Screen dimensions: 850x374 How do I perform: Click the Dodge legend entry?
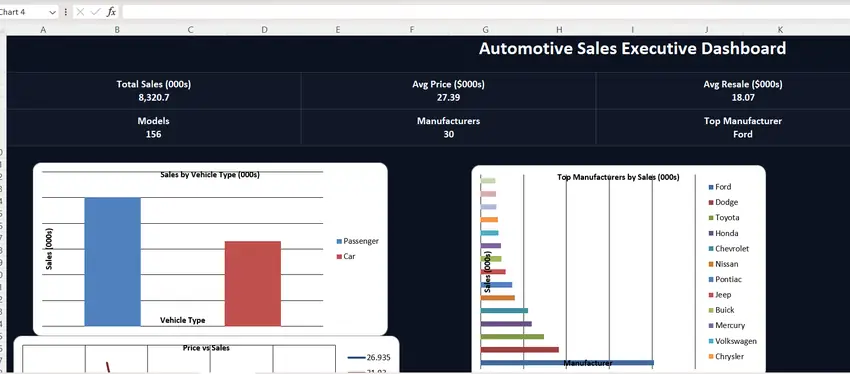(723, 202)
